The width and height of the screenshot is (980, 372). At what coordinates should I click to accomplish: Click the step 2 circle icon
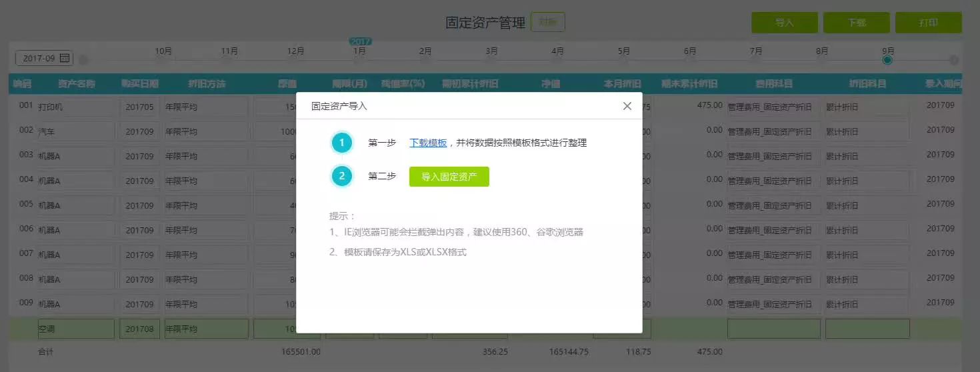(342, 177)
